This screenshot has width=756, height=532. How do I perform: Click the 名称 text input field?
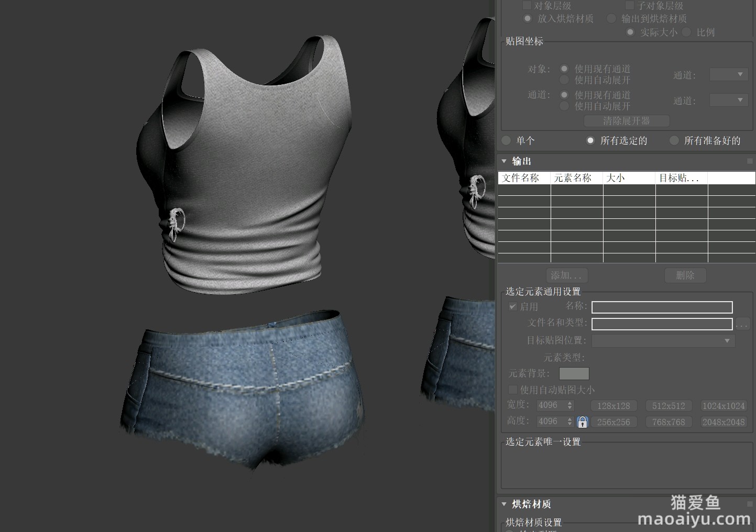click(x=662, y=307)
